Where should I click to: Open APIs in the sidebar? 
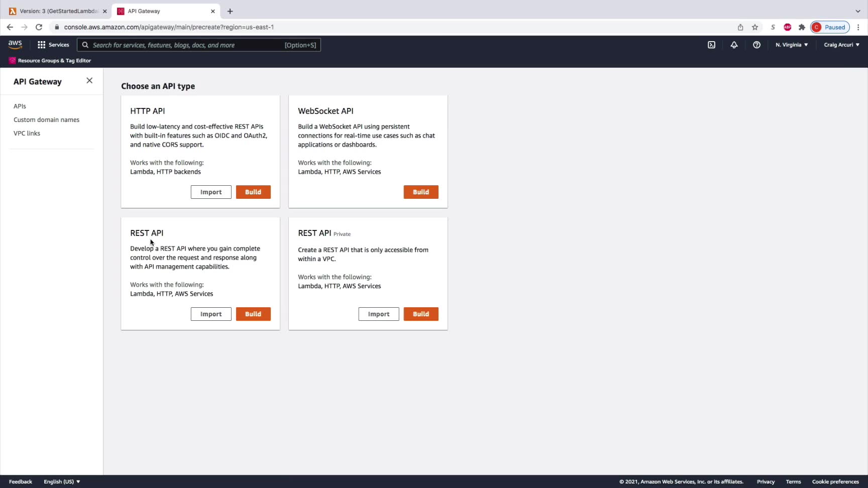pyautogui.click(x=20, y=106)
